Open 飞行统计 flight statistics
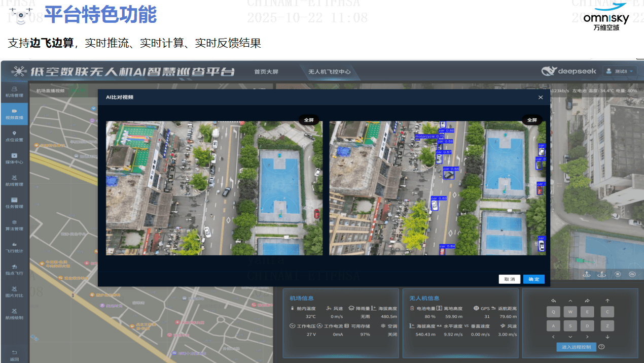The width and height of the screenshot is (644, 363). click(x=14, y=247)
